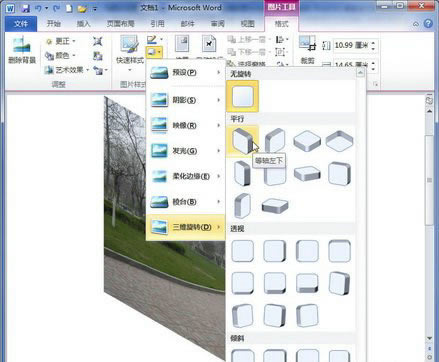This screenshot has width=439, height=362.
Task: Open the 颜色 color dropdown
Action: coord(61,55)
